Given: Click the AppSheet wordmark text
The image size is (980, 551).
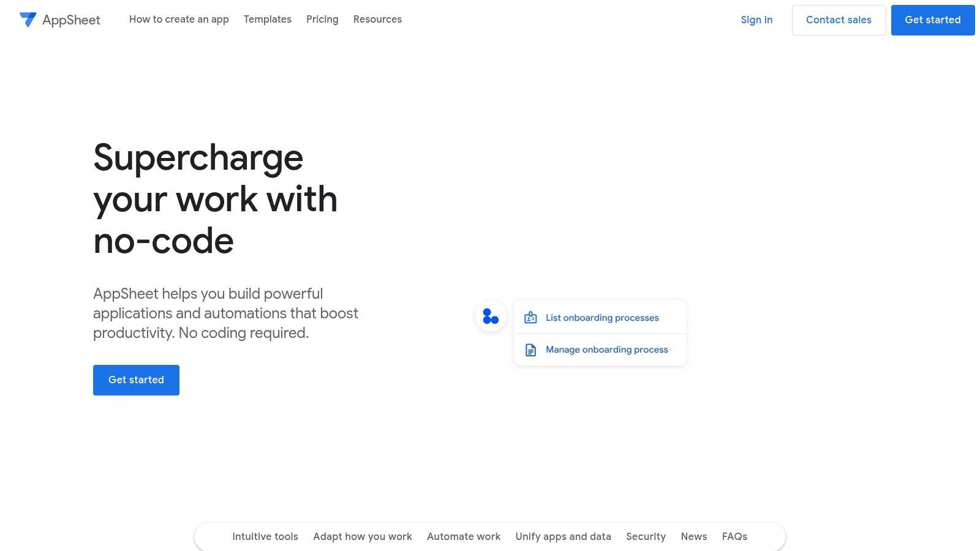Looking at the screenshot, I should coord(71,20).
